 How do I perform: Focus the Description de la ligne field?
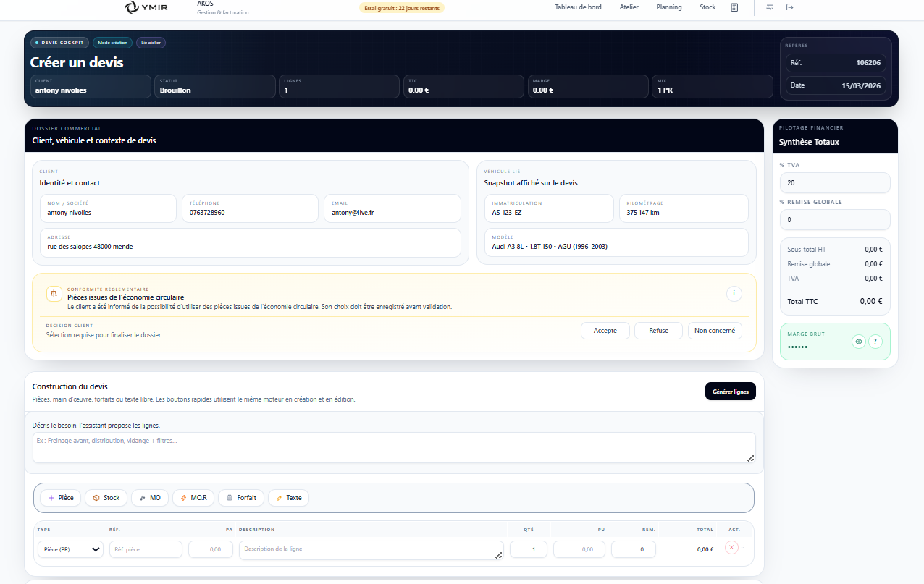(371, 549)
